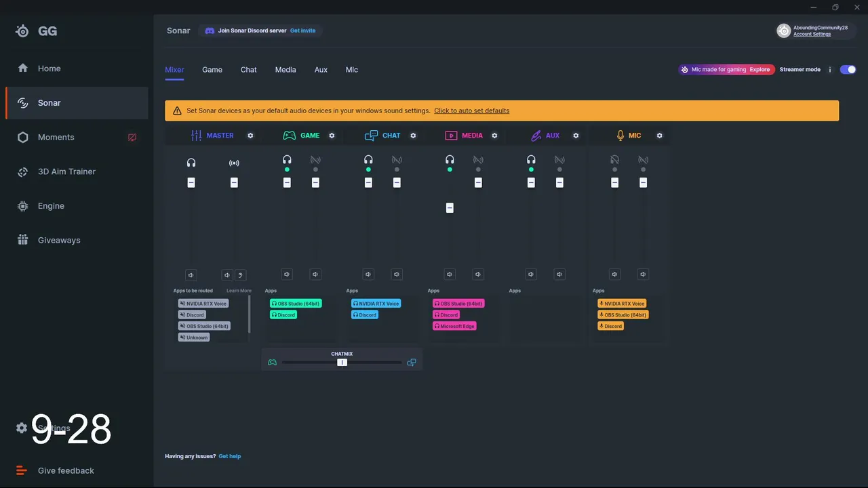Screen dimensions: 868x488
Task: Turn off Streamer mode switch
Action: click(848, 70)
